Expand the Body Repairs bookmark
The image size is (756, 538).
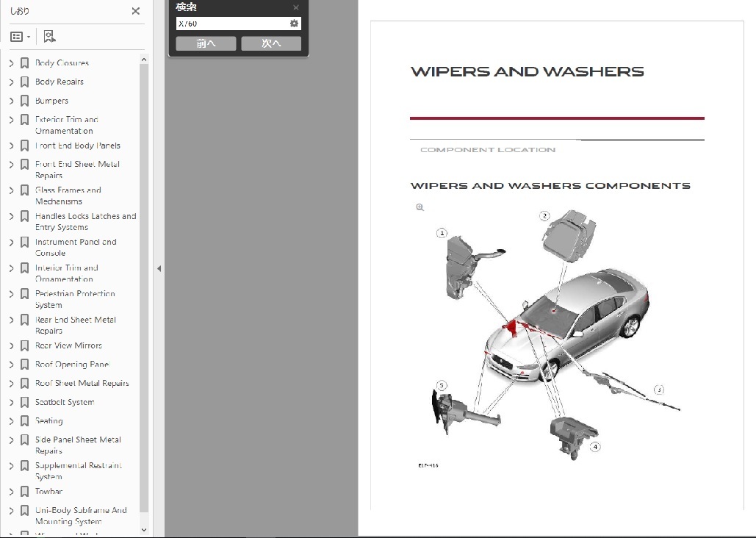12,82
